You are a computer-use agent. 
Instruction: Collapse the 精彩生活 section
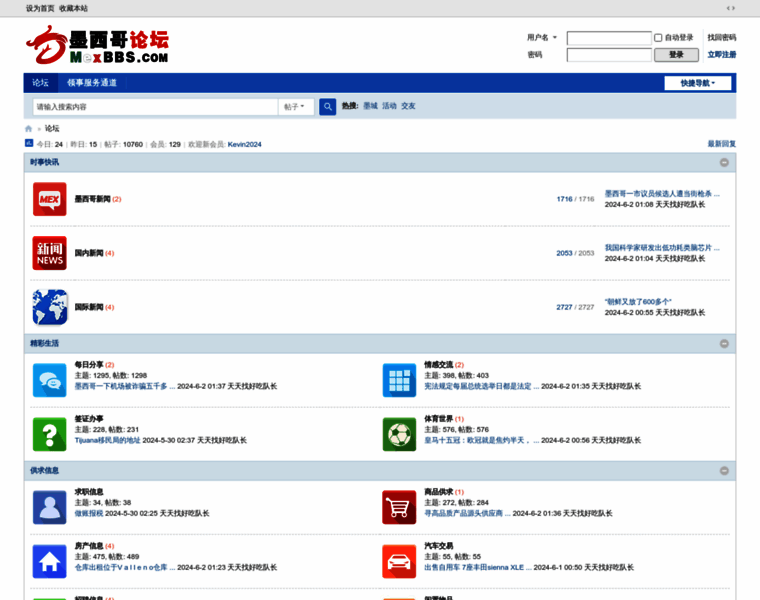(x=724, y=343)
